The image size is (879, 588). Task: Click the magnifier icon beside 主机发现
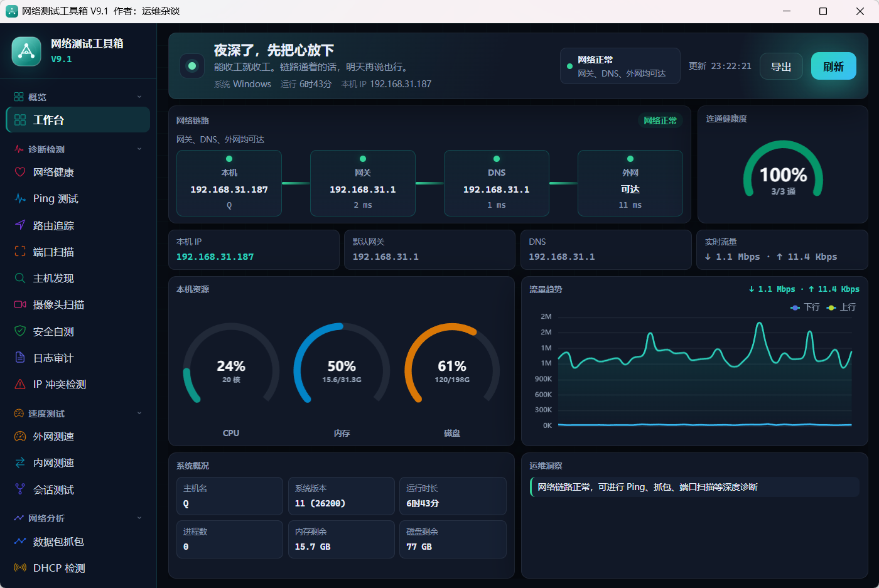click(20, 278)
